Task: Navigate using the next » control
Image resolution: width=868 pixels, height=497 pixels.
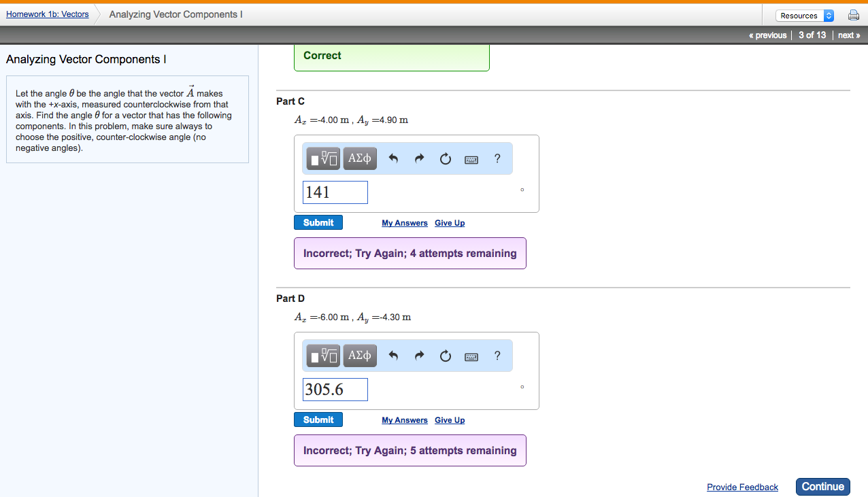Action: 848,35
